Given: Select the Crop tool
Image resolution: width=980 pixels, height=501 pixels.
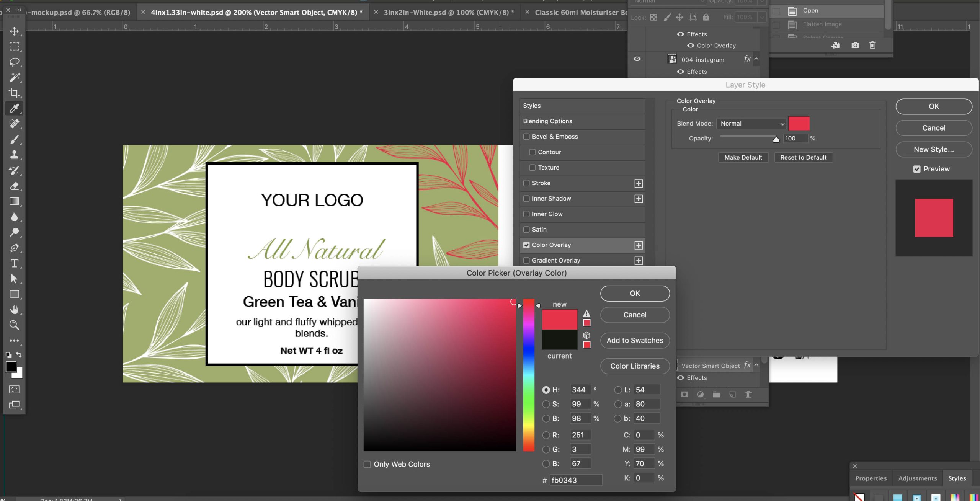Looking at the screenshot, I should [14, 93].
